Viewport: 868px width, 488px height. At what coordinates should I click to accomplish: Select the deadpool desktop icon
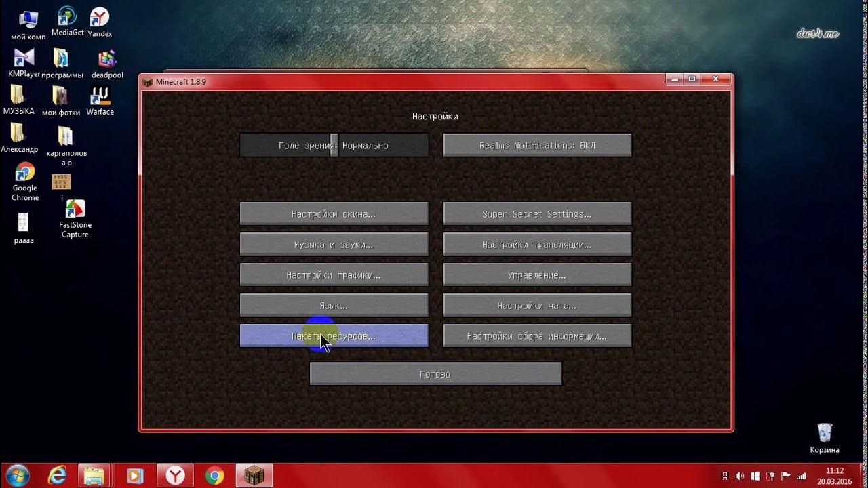click(x=107, y=64)
